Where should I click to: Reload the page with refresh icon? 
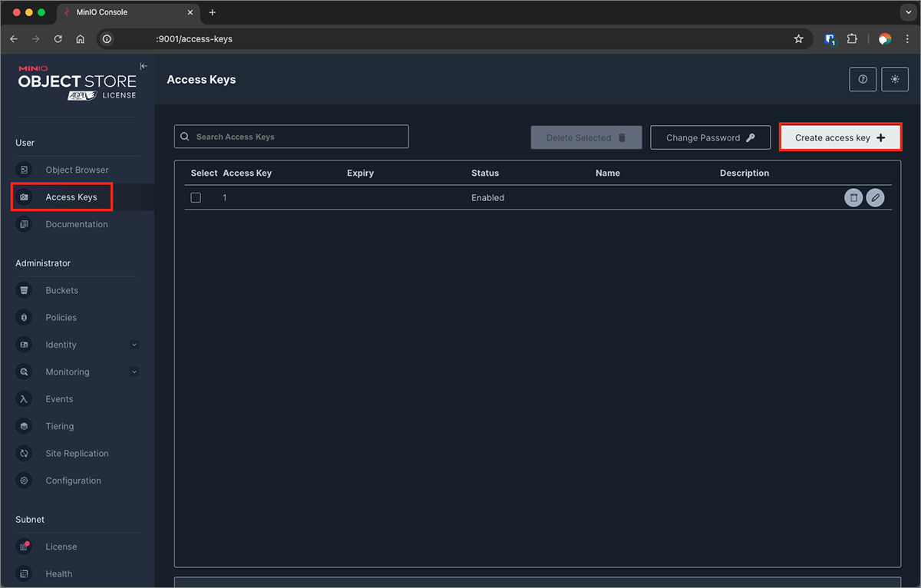pos(58,39)
